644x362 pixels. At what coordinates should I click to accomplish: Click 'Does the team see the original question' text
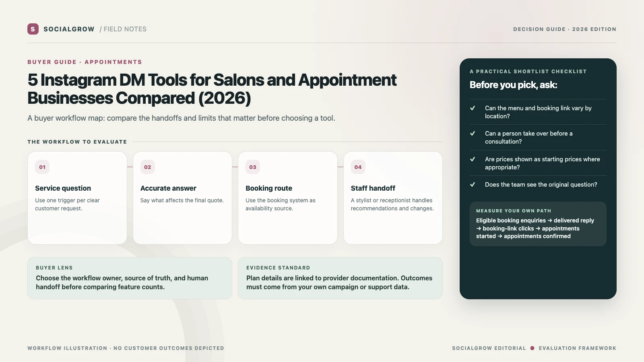pyautogui.click(x=541, y=185)
